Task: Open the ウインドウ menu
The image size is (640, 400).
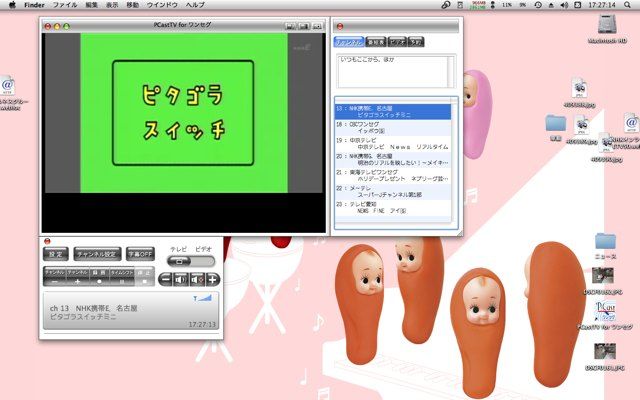Action: tap(162, 5)
